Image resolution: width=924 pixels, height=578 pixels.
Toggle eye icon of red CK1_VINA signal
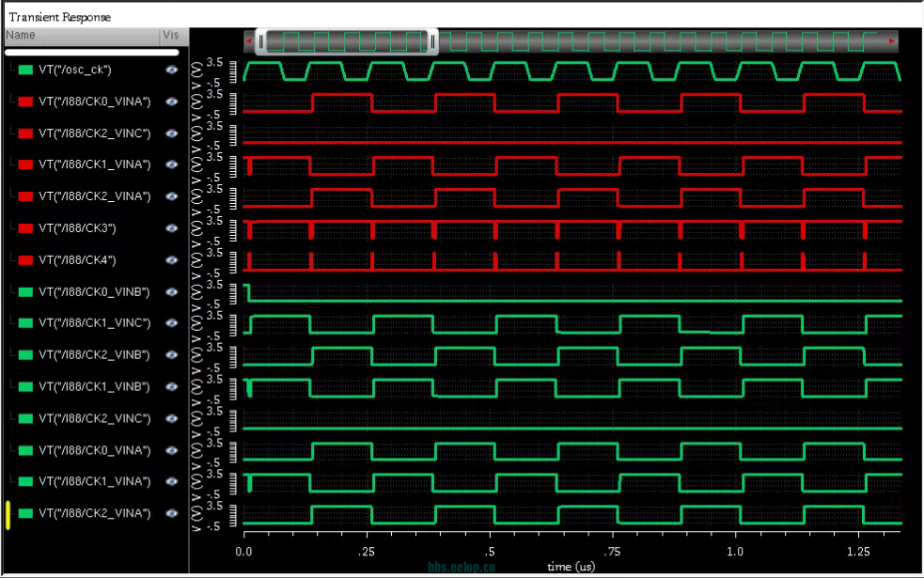click(x=171, y=165)
